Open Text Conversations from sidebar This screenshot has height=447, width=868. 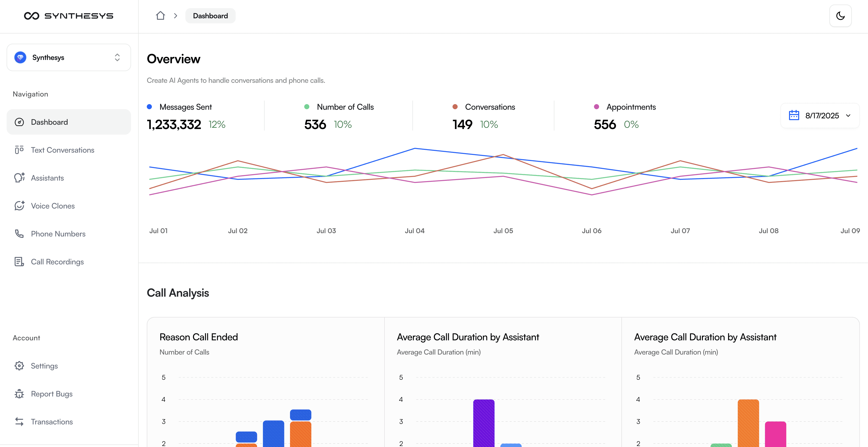click(x=62, y=150)
